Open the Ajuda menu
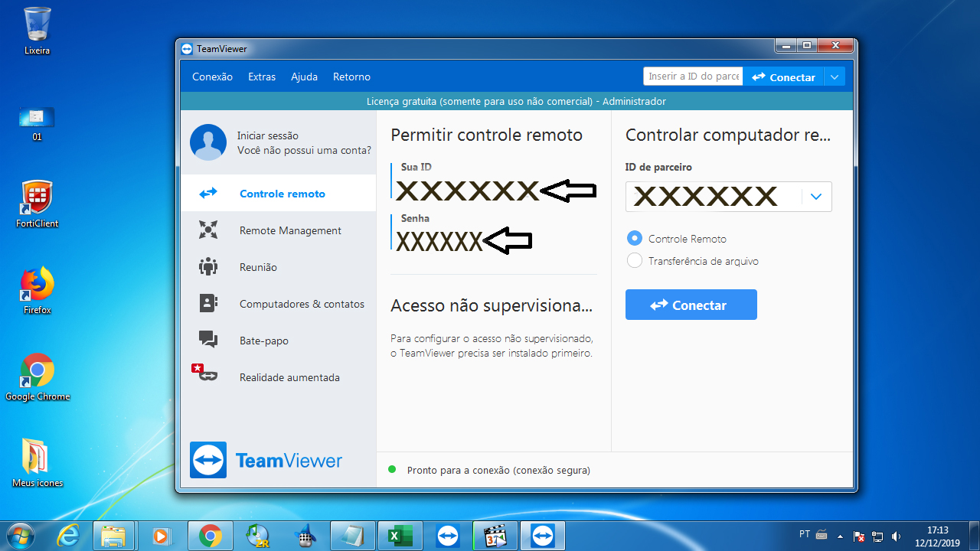Image resolution: width=980 pixels, height=551 pixels. [304, 76]
